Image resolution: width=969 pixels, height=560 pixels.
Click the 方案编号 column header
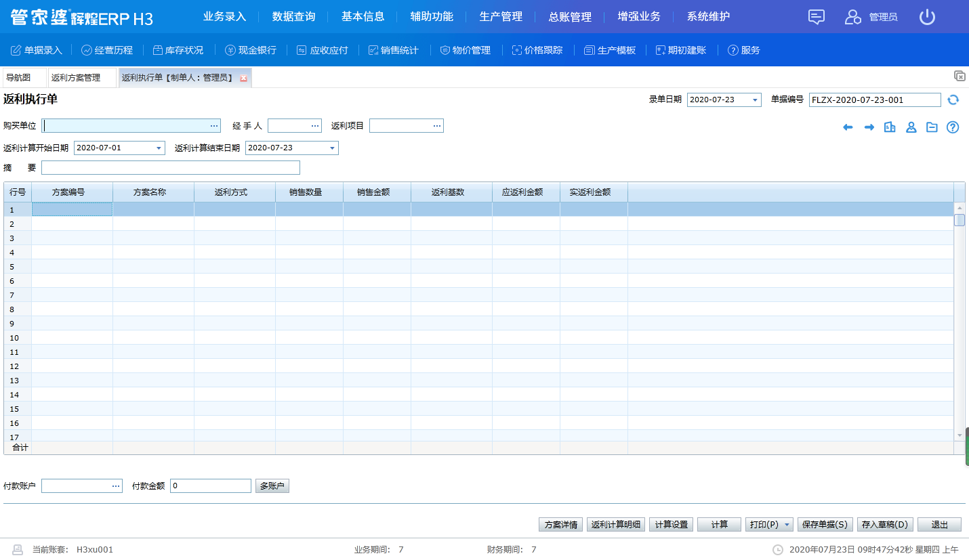tap(72, 192)
